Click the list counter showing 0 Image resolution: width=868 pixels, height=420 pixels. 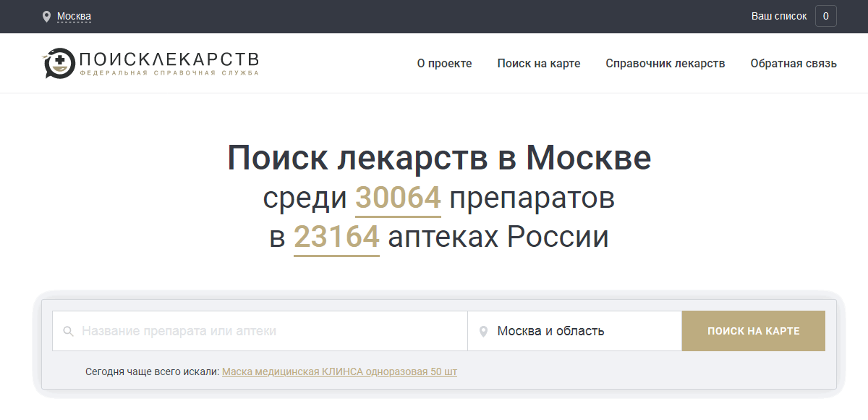point(826,16)
